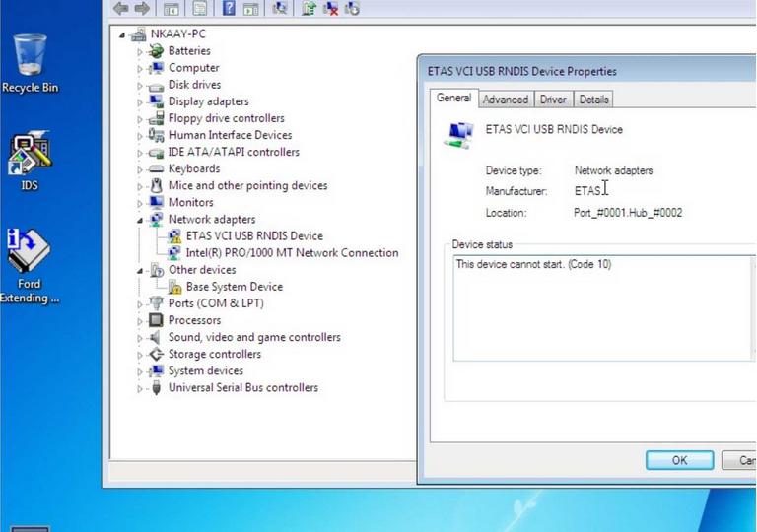Click the Update Driver Software toolbar icon

pyautogui.click(x=309, y=9)
